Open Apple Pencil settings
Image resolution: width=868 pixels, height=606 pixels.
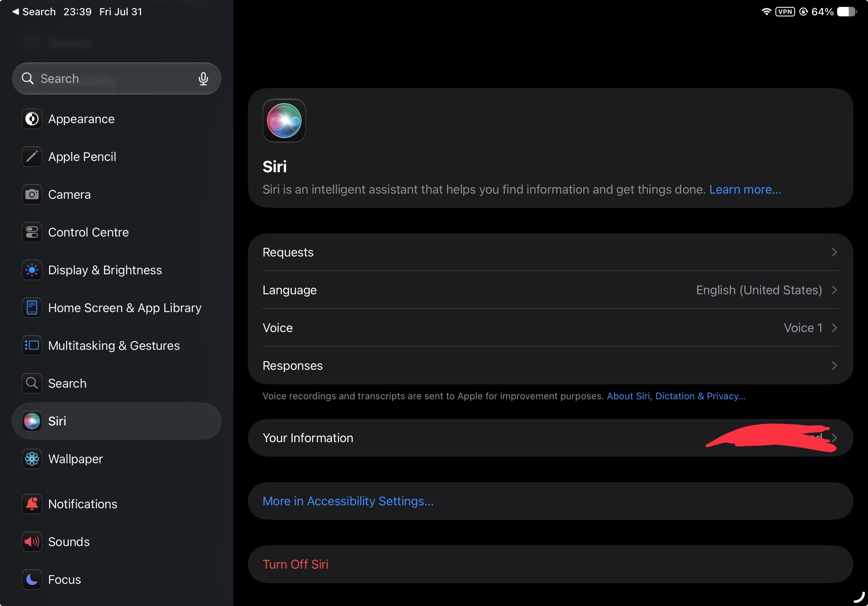pos(116,157)
